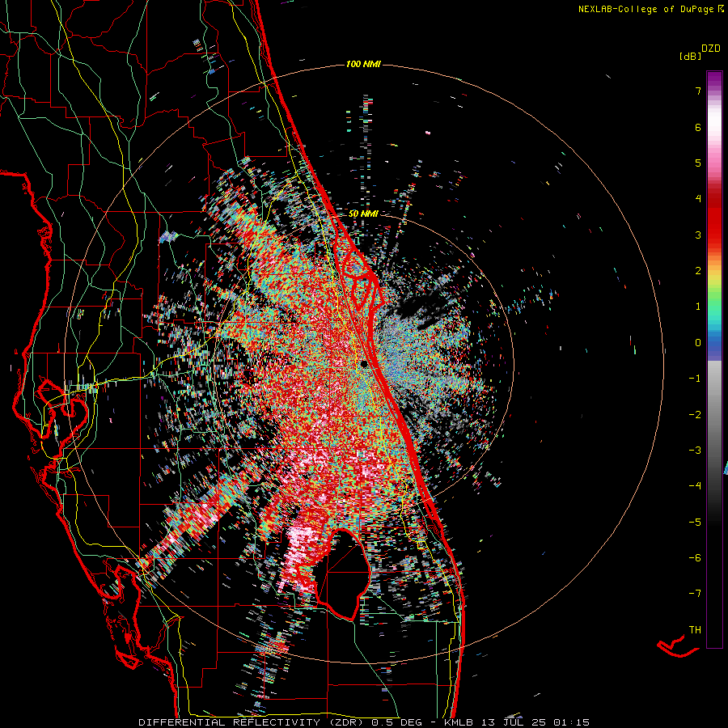This screenshot has width=728, height=728.
Task: Click the 7 value on the dB scale
Action: 698,91
